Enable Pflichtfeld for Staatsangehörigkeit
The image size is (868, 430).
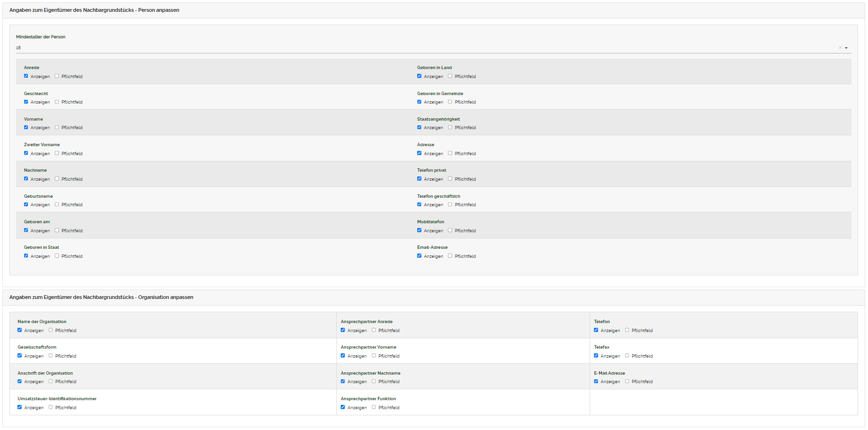(x=450, y=127)
